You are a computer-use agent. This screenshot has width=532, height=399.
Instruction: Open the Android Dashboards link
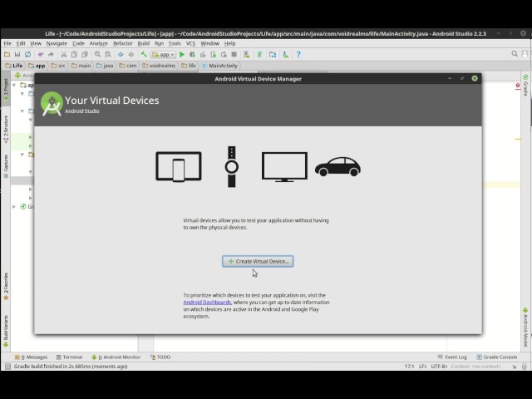(x=207, y=303)
